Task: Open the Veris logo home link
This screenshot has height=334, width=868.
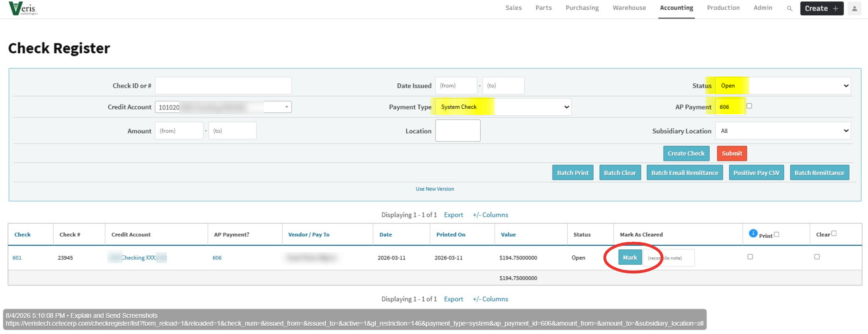Action: (23, 8)
